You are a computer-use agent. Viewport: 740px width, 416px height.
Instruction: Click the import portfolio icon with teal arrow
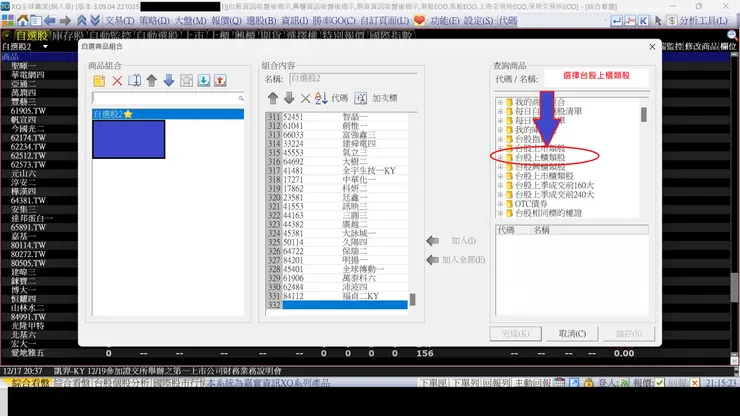coord(203,81)
